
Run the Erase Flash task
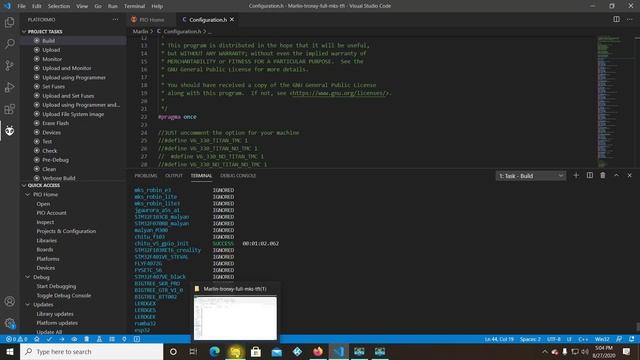(x=56, y=123)
